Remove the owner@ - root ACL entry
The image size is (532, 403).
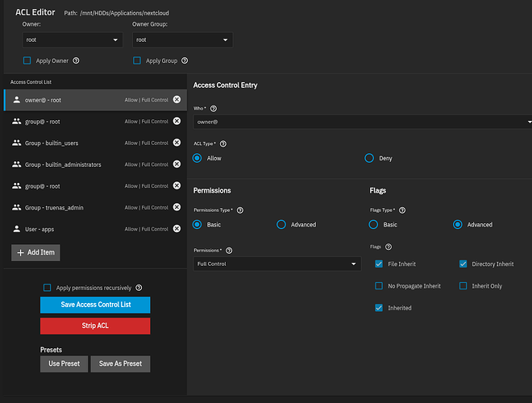point(177,99)
